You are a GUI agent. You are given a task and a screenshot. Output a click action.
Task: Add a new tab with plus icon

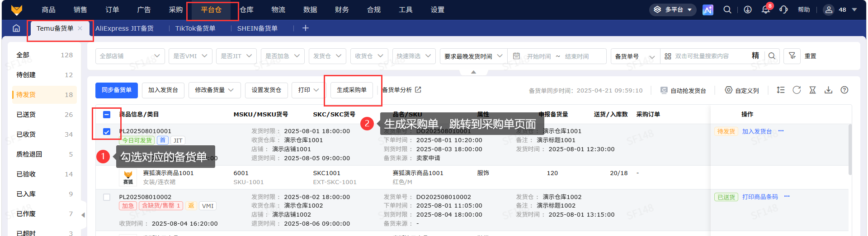pos(306,28)
